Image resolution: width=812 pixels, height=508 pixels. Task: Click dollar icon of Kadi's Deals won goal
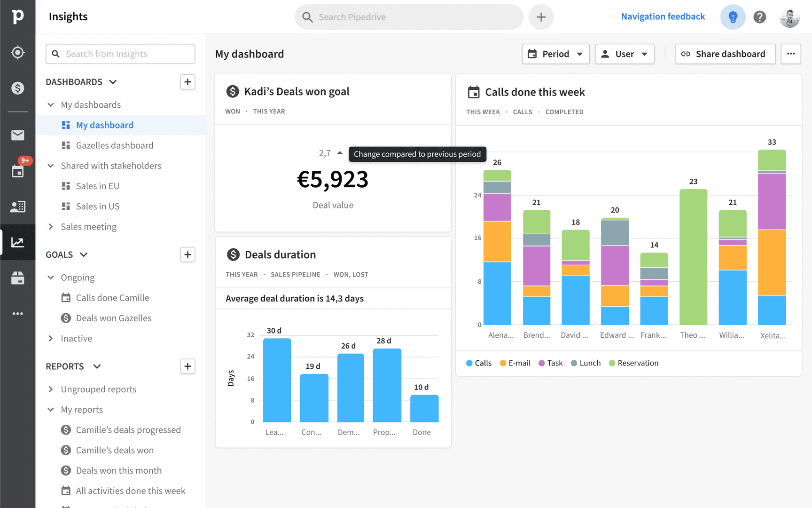(233, 91)
